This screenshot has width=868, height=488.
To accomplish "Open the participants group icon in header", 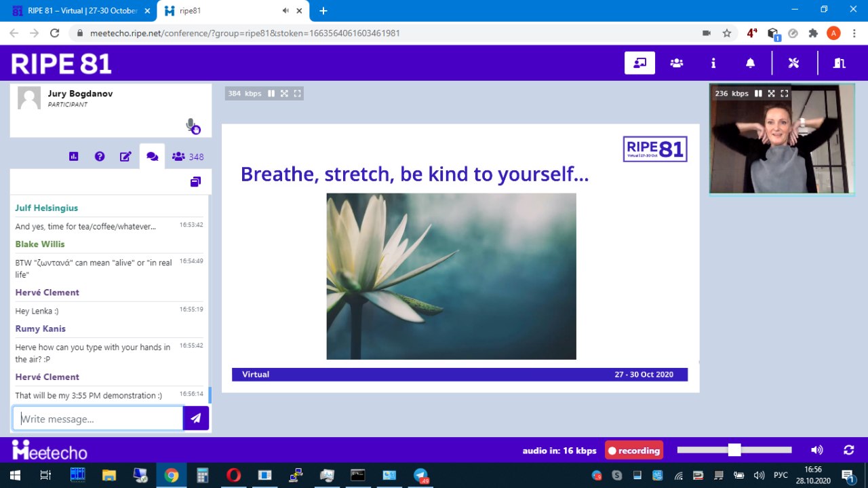I will [x=676, y=63].
